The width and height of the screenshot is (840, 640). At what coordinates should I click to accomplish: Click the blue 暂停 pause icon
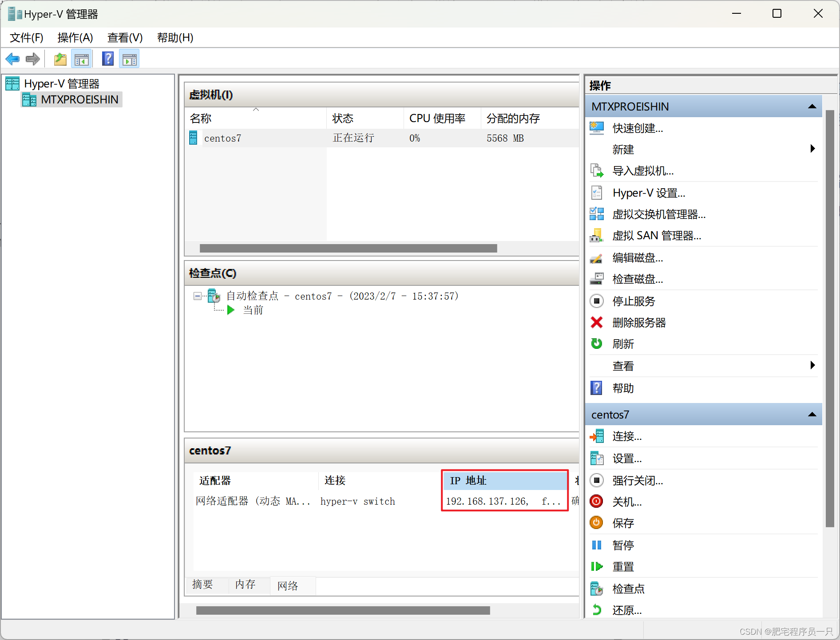597,545
